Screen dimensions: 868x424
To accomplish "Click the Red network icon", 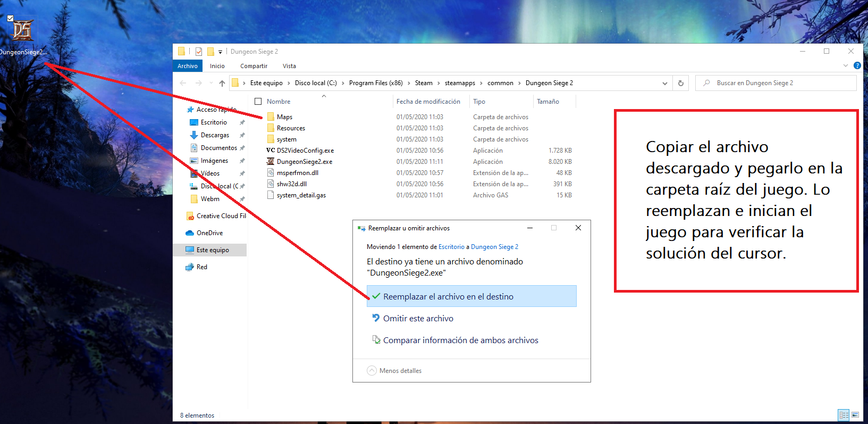I will (190, 267).
